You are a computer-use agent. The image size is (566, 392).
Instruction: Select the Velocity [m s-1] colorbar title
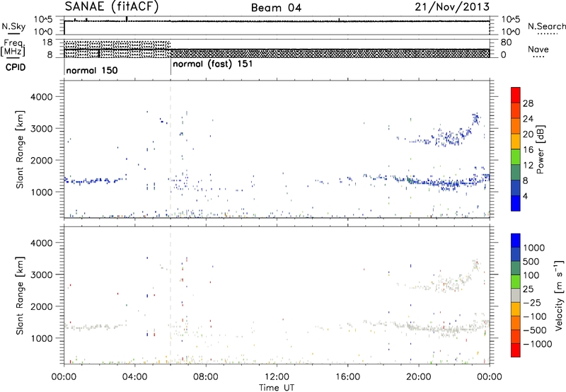[x=559, y=295]
